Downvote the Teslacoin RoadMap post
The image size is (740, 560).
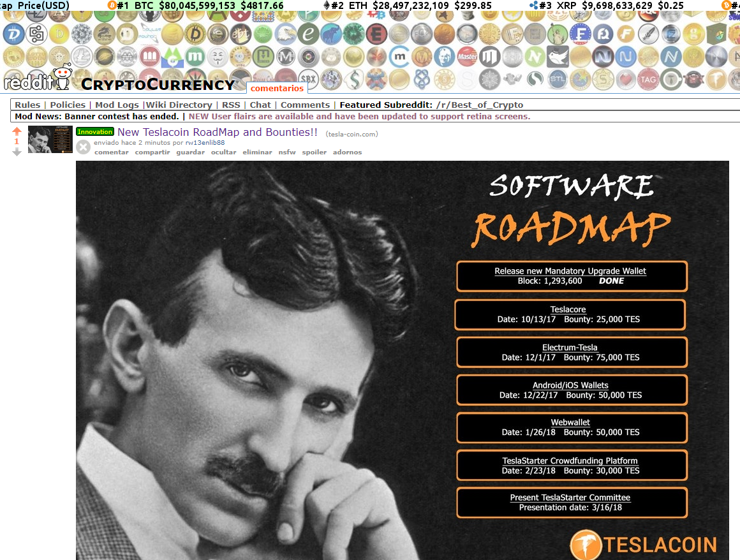pyautogui.click(x=17, y=151)
